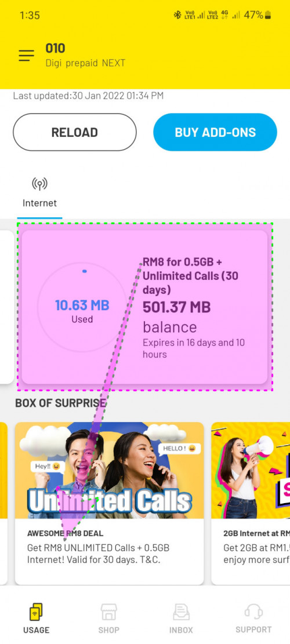Tap the 2GB Internet offer text

[x=256, y=533]
